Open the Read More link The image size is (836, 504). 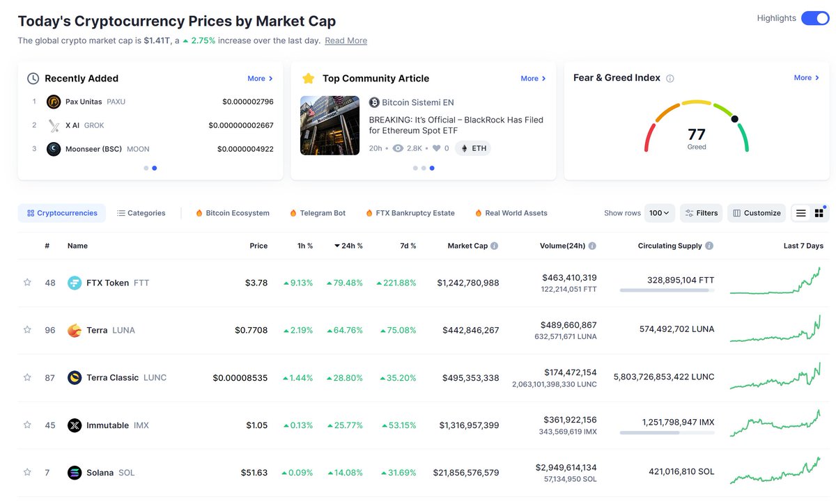[x=346, y=40]
